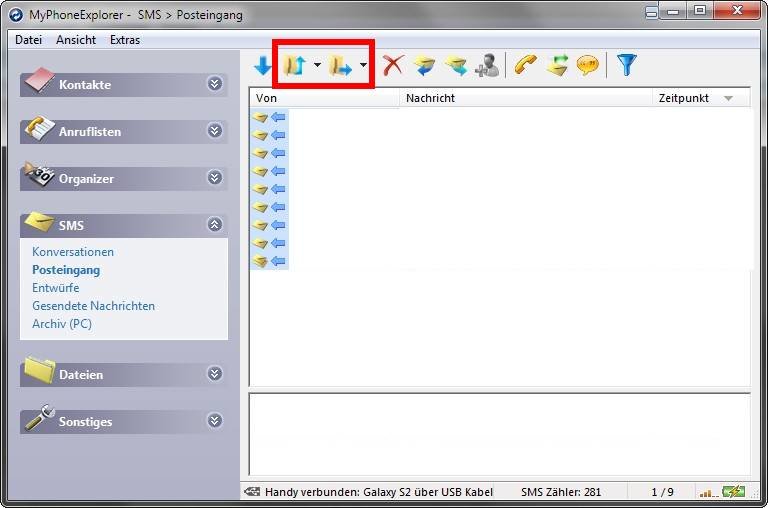Click the 'SMS Zähler: 281' status entry
The height and width of the screenshot is (508, 768).
tap(561, 492)
